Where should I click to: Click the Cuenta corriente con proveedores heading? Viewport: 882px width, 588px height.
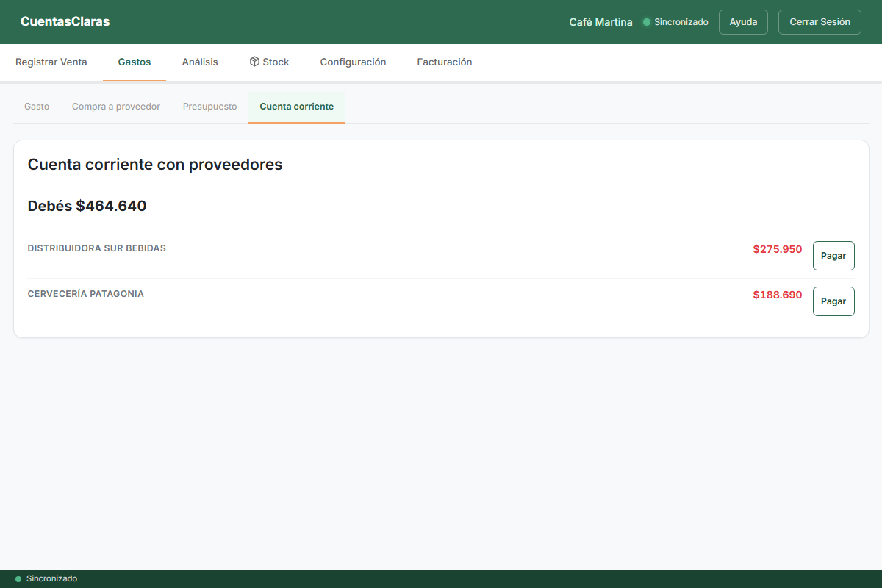pos(155,165)
